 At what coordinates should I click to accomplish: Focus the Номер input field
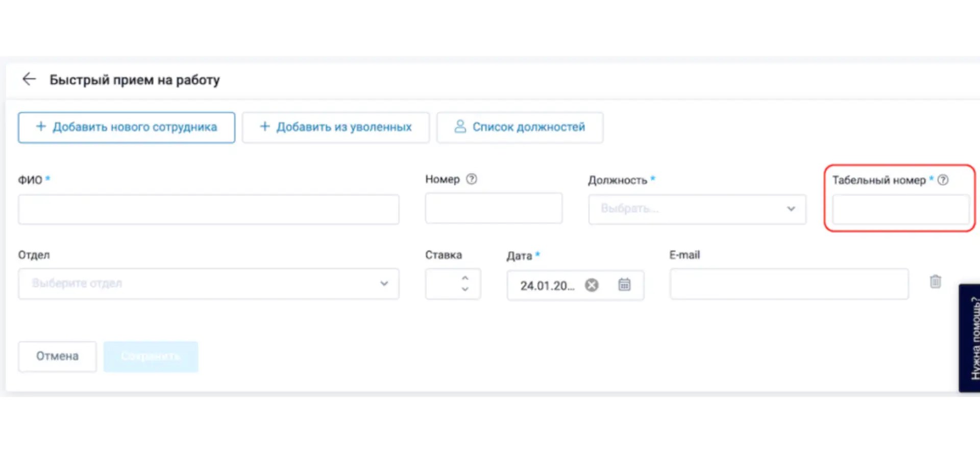494,208
